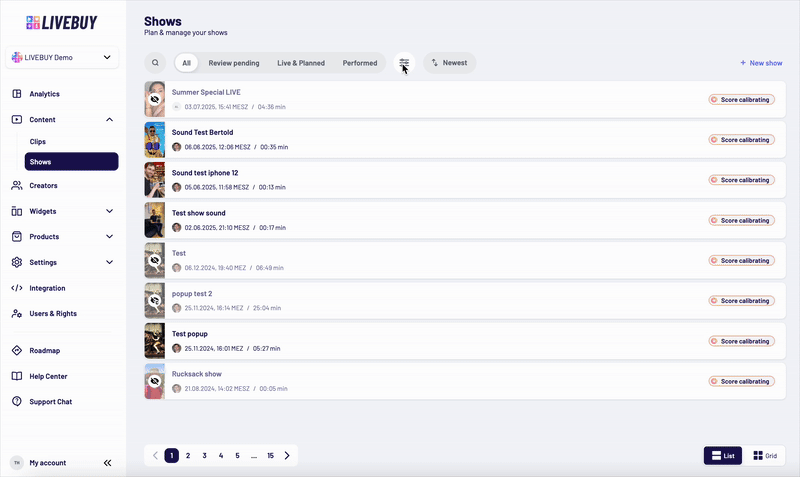Open Test popup thumbnail
Image resolution: width=800 pixels, height=477 pixels.
[155, 341]
